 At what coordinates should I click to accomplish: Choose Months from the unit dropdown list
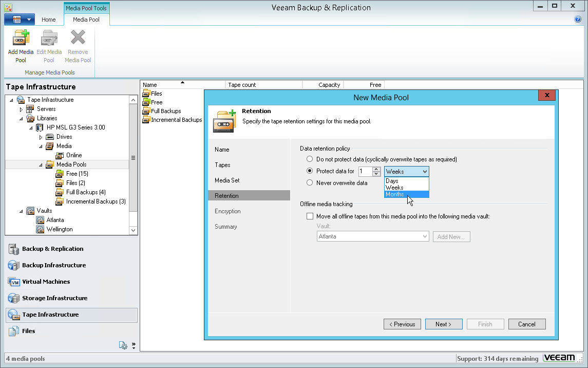407,194
